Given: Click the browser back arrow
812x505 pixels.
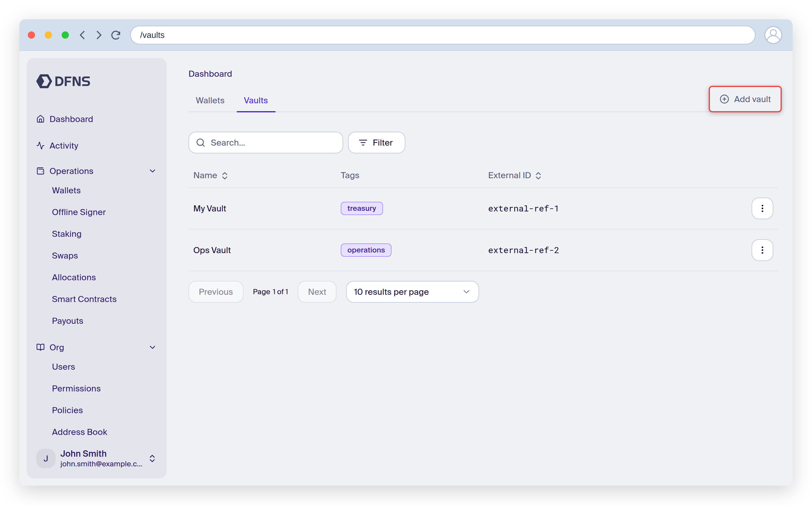Looking at the screenshot, I should (82, 35).
